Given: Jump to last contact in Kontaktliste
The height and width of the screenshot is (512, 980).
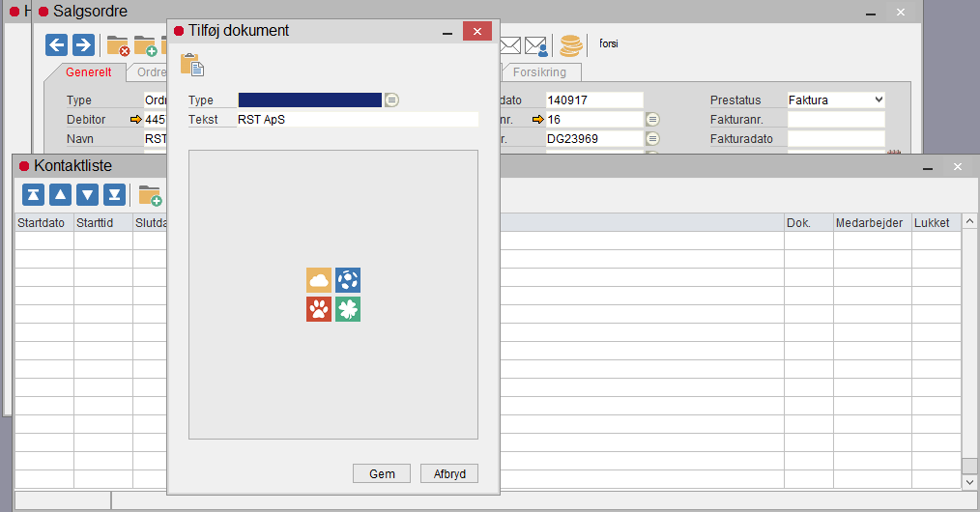Looking at the screenshot, I should pos(115,195).
